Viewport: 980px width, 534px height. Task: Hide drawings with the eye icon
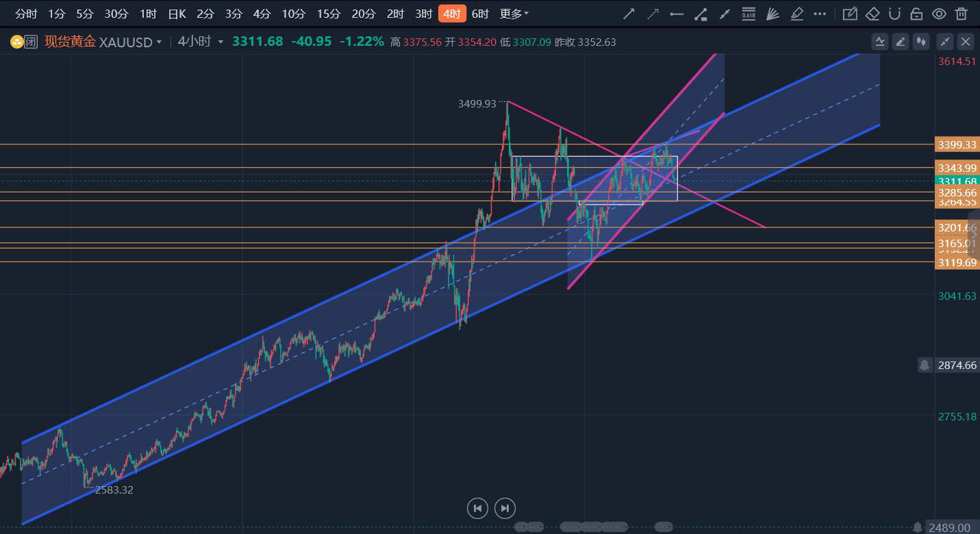point(940,14)
